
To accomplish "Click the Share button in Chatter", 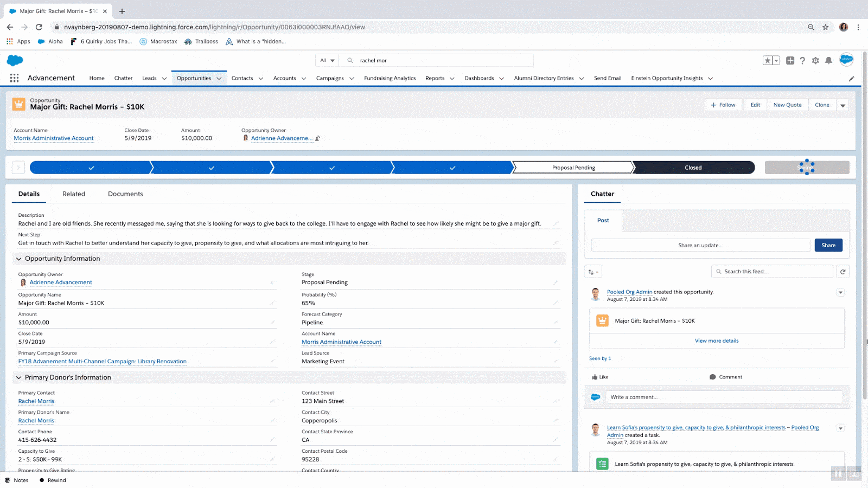I will [828, 245].
